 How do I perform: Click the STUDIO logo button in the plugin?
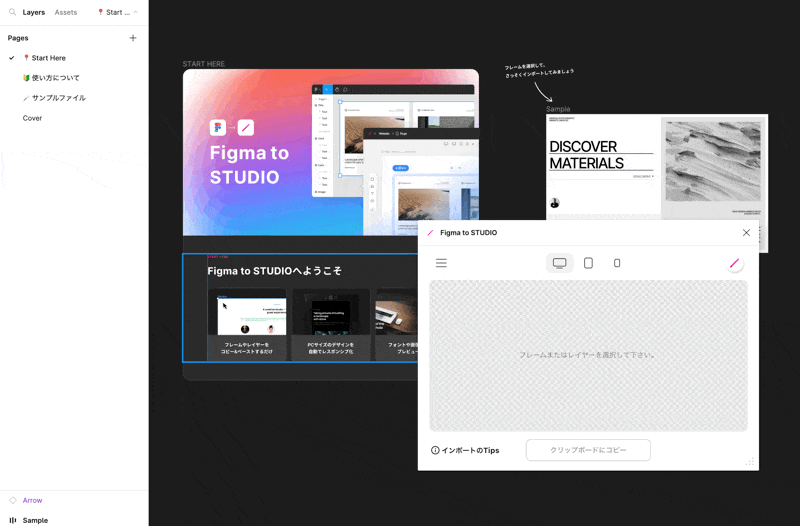tap(734, 263)
